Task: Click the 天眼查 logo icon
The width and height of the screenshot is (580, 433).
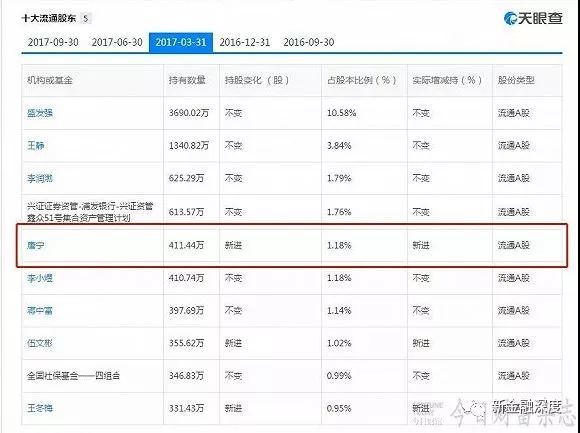Action: click(533, 18)
